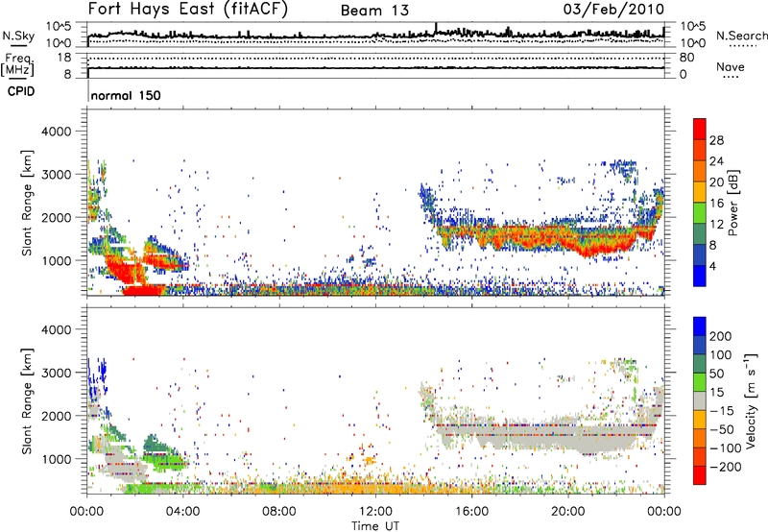Select the "CPID" row label
The image size is (768, 532).
coord(21,91)
